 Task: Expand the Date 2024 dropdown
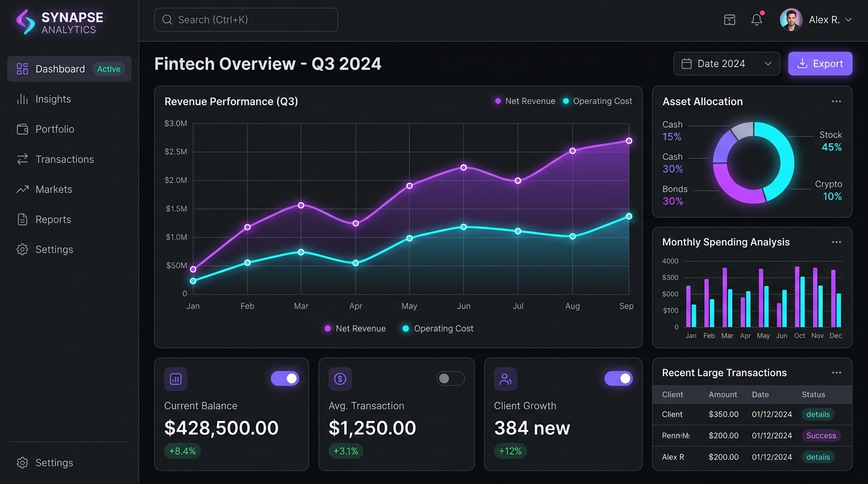coord(727,64)
